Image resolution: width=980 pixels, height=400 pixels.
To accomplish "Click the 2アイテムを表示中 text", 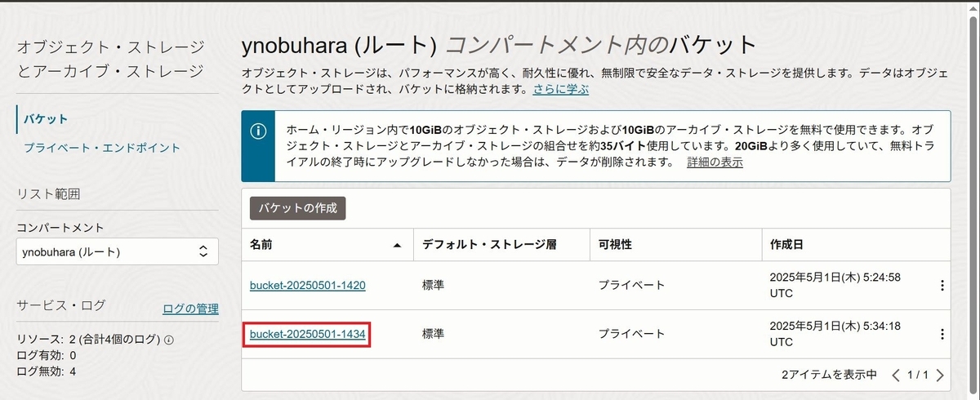I will click(x=829, y=375).
